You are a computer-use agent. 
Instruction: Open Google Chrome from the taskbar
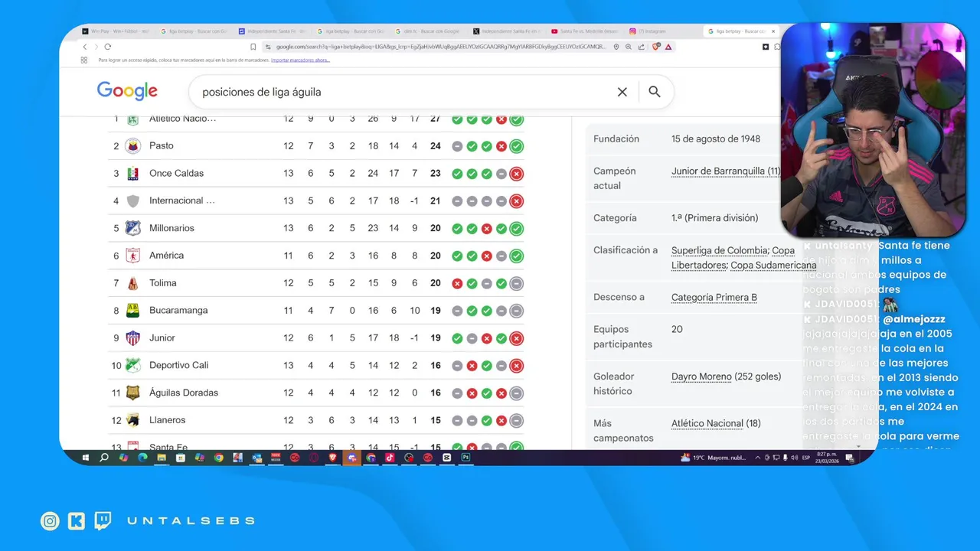219,458
